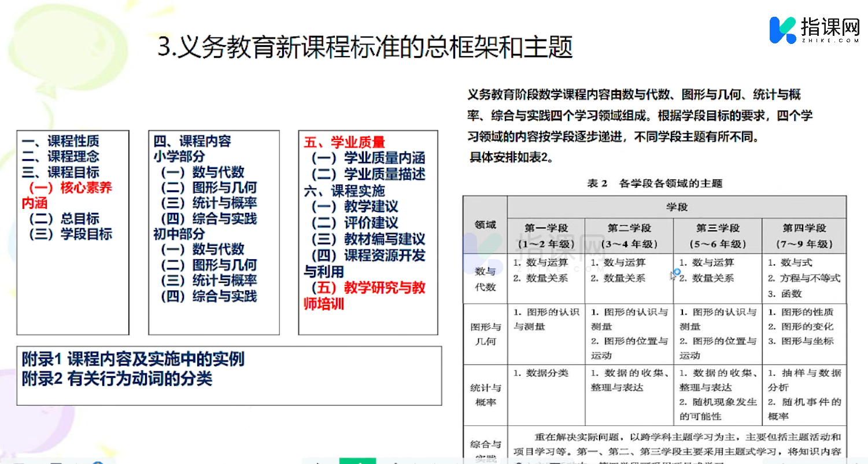
Task: Click the (二)评价建议 entry
Action: pyautogui.click(x=354, y=223)
